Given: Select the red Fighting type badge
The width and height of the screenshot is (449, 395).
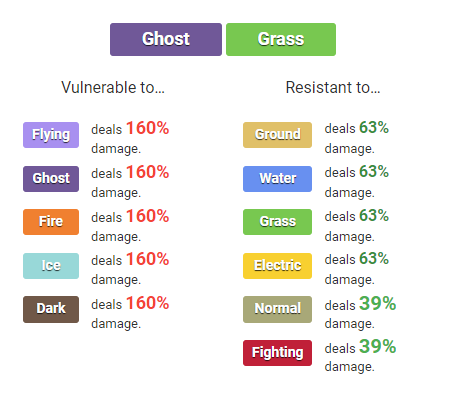Looking at the screenshot, I should (x=277, y=353).
